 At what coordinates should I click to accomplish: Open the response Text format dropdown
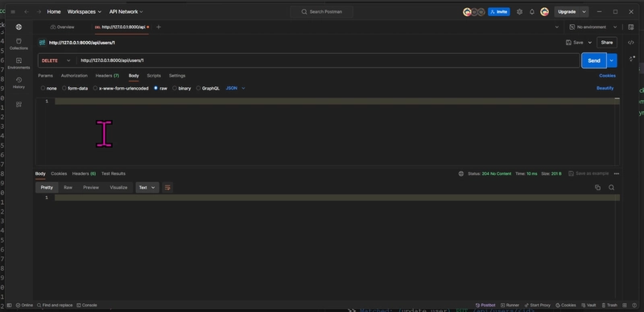click(x=147, y=188)
